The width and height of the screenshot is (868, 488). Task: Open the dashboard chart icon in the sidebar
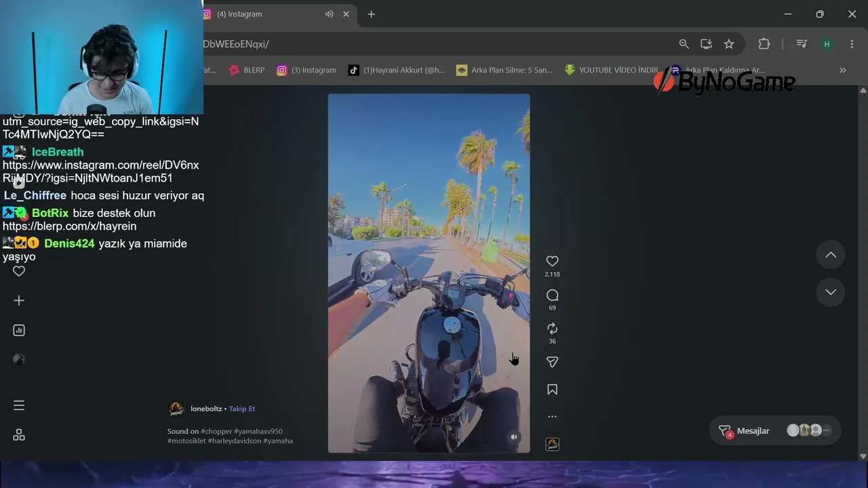[19, 330]
